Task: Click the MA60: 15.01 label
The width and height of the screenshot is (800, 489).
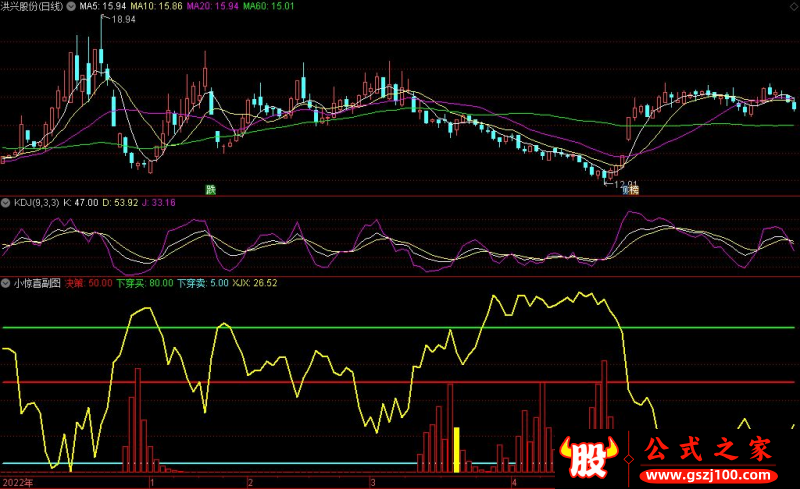Action: coord(268,6)
